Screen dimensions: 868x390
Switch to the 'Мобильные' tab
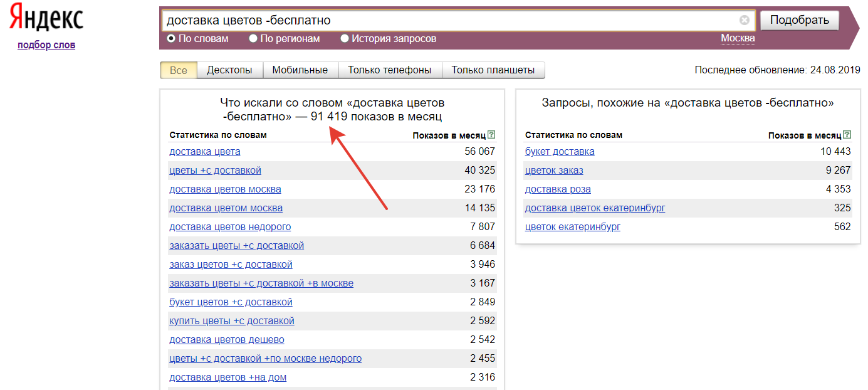300,70
